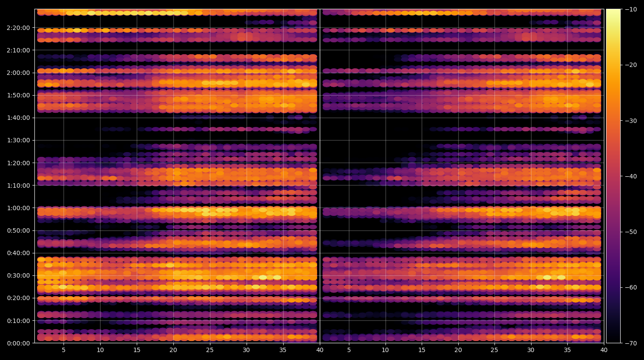644x360 pixels.
Task: Click the -50 colorbar tick label
Action: click(x=631, y=232)
